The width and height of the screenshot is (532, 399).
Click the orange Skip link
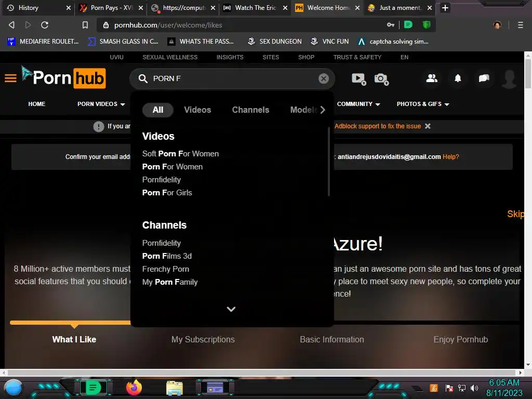point(515,214)
